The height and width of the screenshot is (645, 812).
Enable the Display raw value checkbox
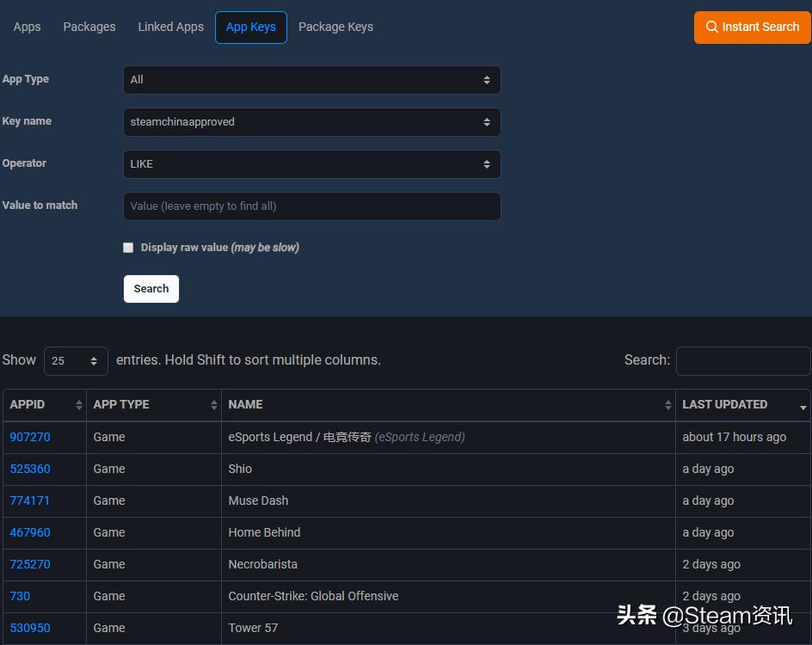pos(128,247)
